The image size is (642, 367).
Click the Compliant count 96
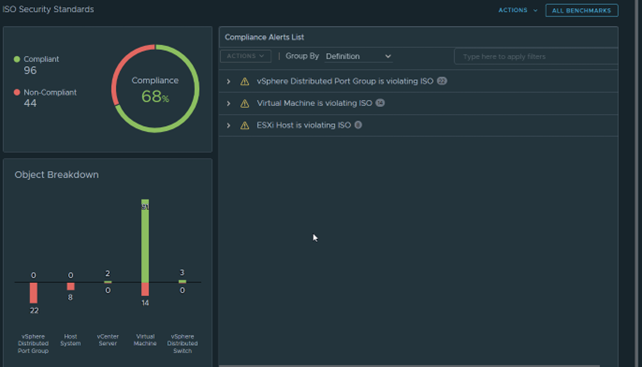[30, 70]
